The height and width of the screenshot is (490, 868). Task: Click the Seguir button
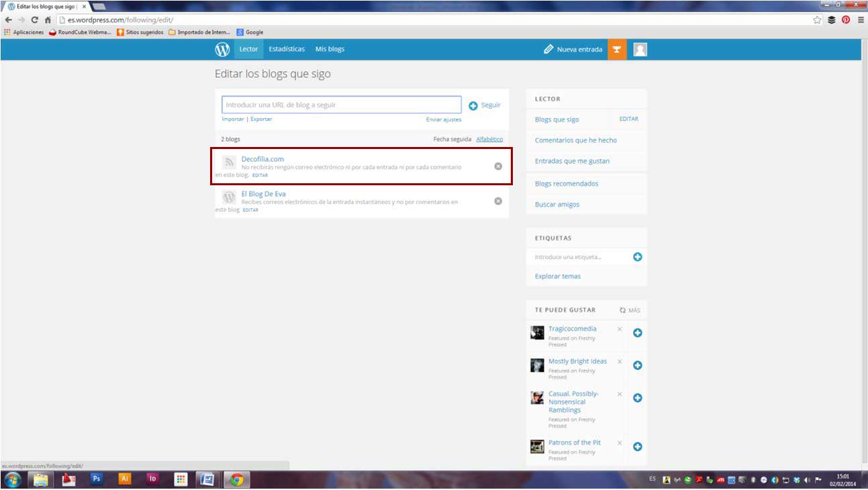pyautogui.click(x=485, y=105)
